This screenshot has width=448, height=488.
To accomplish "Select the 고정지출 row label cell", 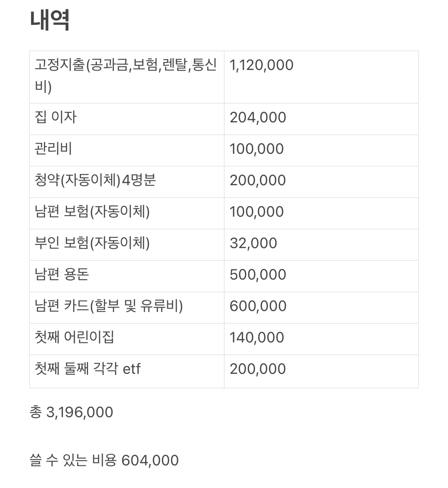I will (x=127, y=77).
